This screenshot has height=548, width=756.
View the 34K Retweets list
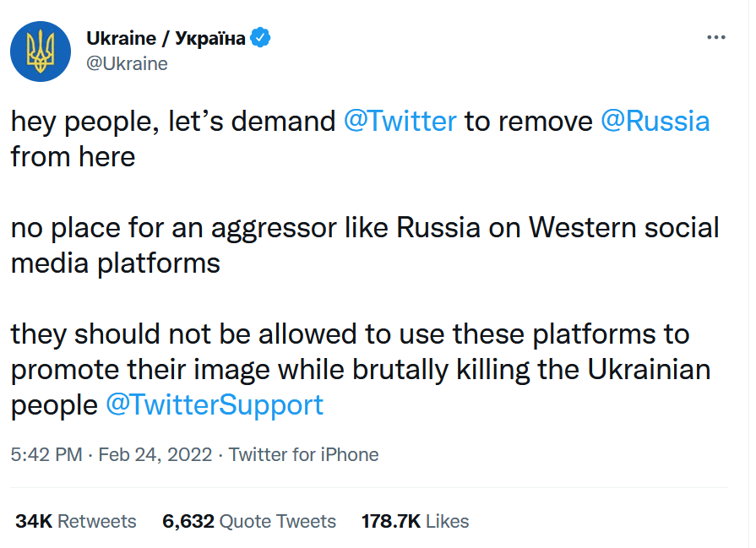(x=75, y=521)
